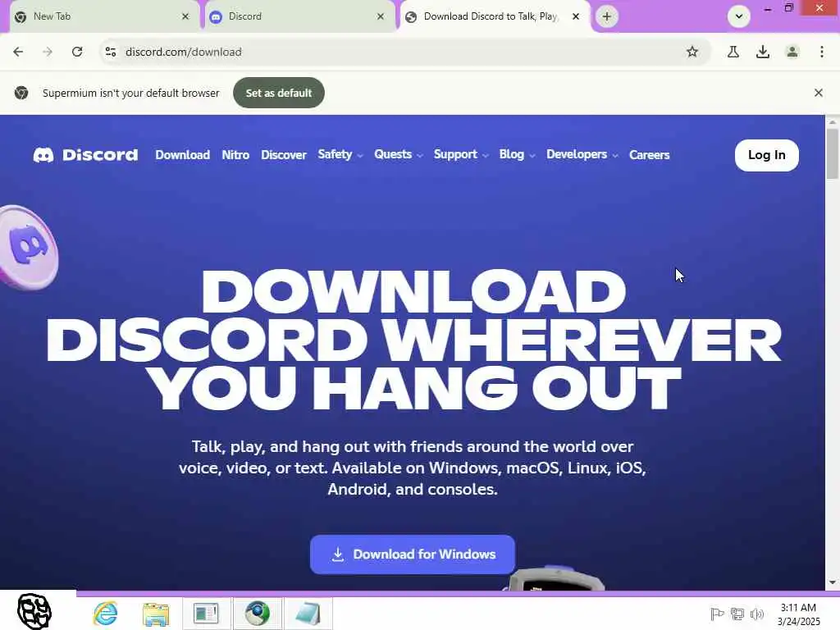The image size is (840, 630).
Task: Go back to the previous page
Action: 18,52
